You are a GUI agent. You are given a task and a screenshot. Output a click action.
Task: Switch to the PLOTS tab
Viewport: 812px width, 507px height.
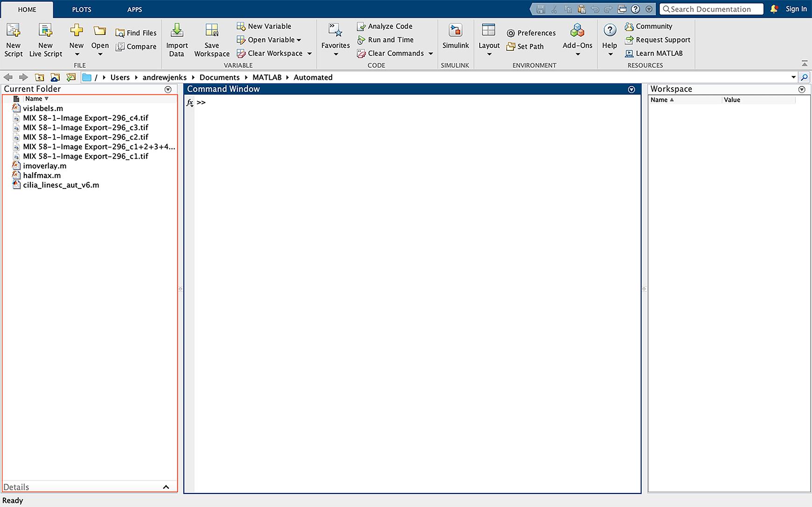pos(82,9)
